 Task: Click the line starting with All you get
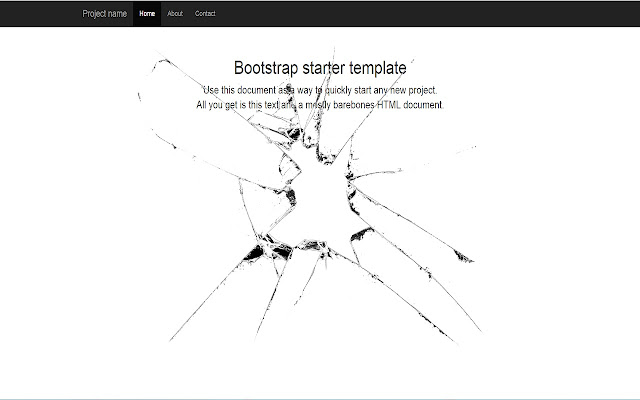(320, 105)
